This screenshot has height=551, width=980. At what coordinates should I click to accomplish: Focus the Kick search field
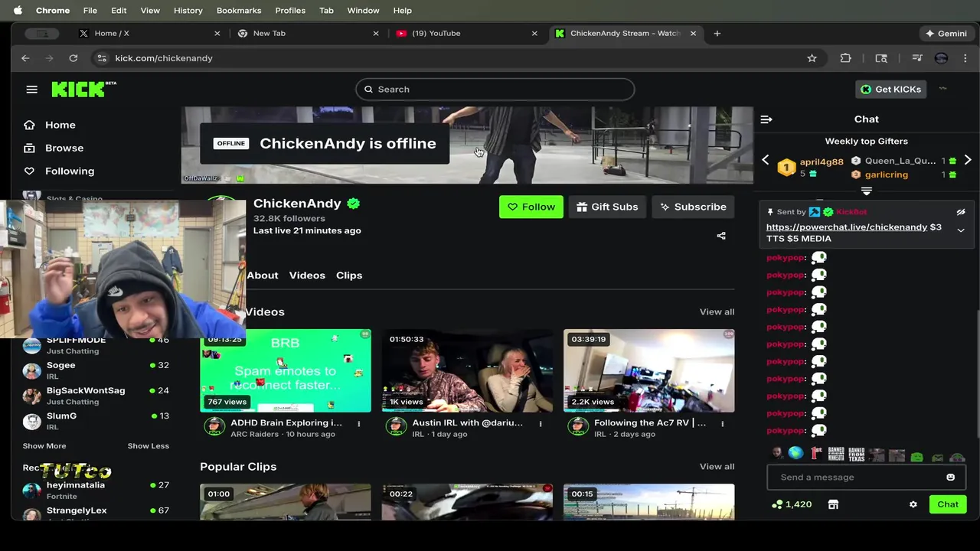coord(495,90)
